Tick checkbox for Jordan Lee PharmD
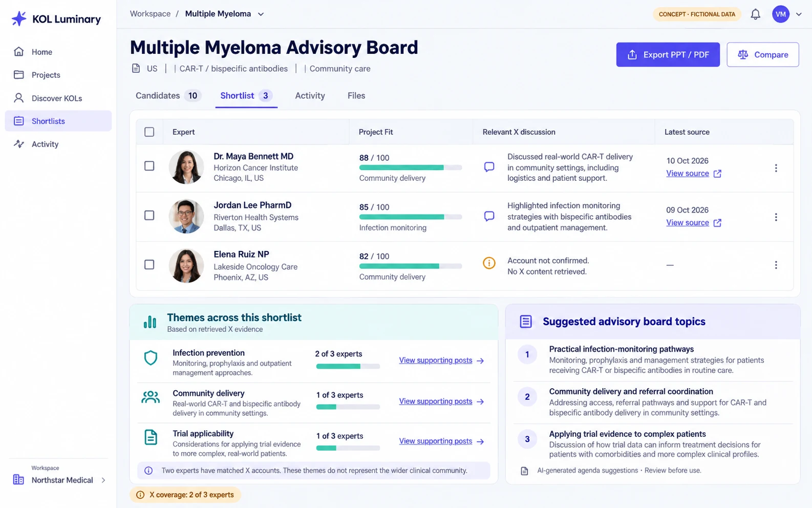The height and width of the screenshot is (508, 812). [149, 216]
